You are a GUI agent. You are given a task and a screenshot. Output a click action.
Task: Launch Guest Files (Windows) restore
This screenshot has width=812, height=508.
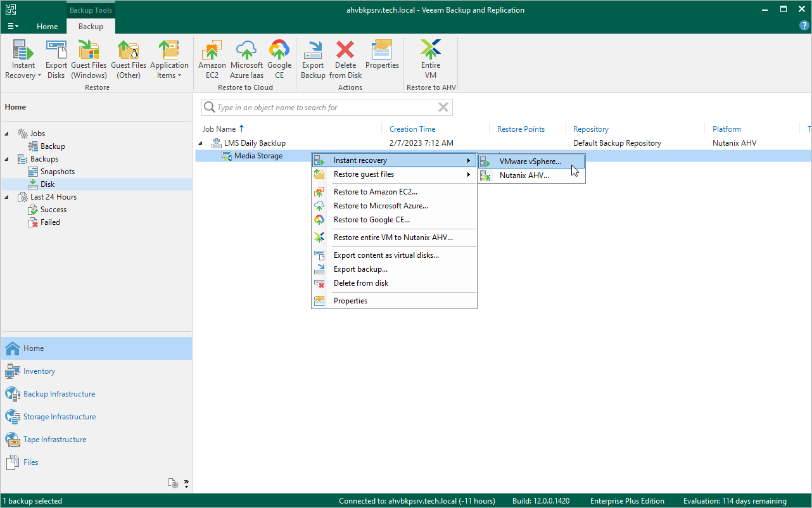[x=89, y=60]
